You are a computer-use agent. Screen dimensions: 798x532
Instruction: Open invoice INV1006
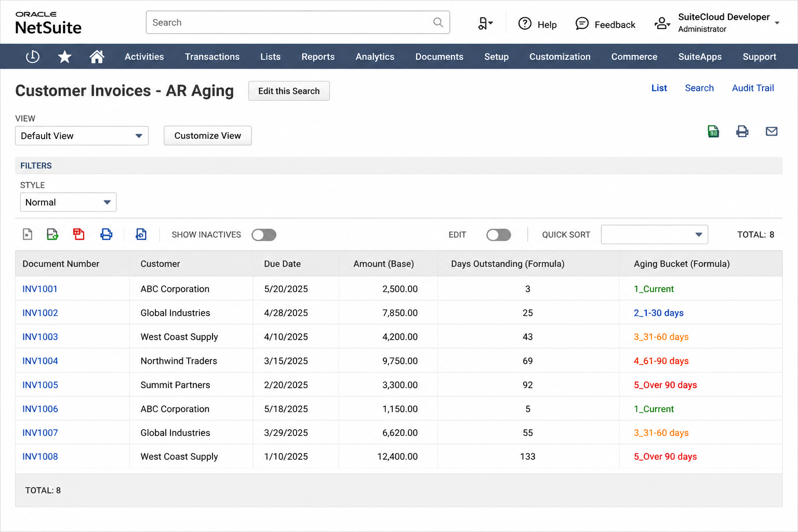pos(40,409)
